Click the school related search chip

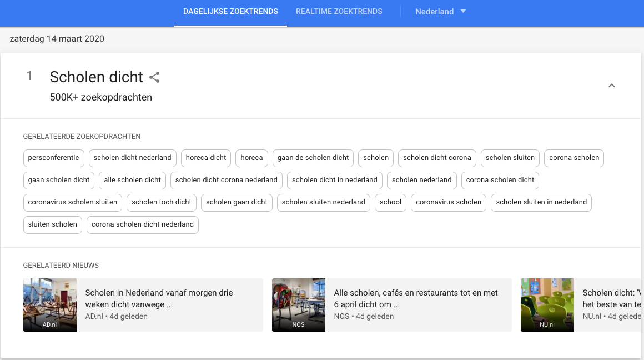pyautogui.click(x=390, y=202)
